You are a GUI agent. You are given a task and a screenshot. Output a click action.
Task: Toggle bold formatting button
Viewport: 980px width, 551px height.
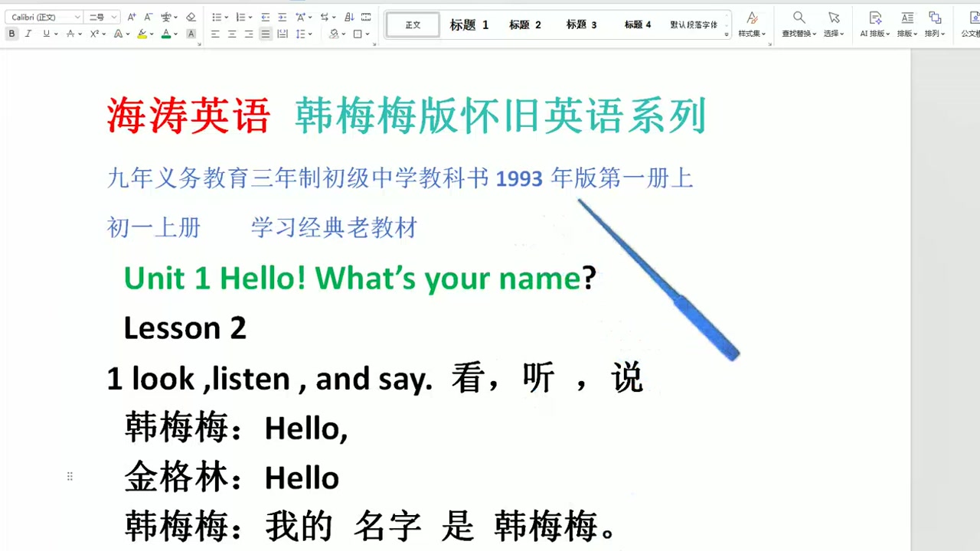click(12, 34)
